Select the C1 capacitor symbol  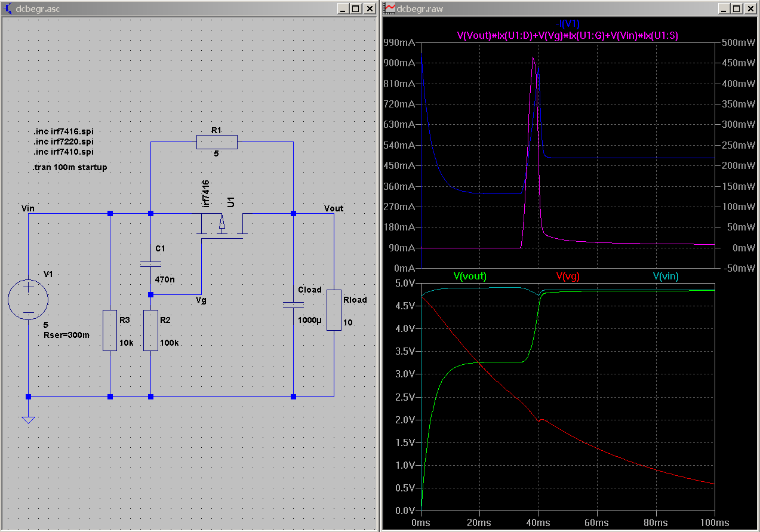[150, 263]
